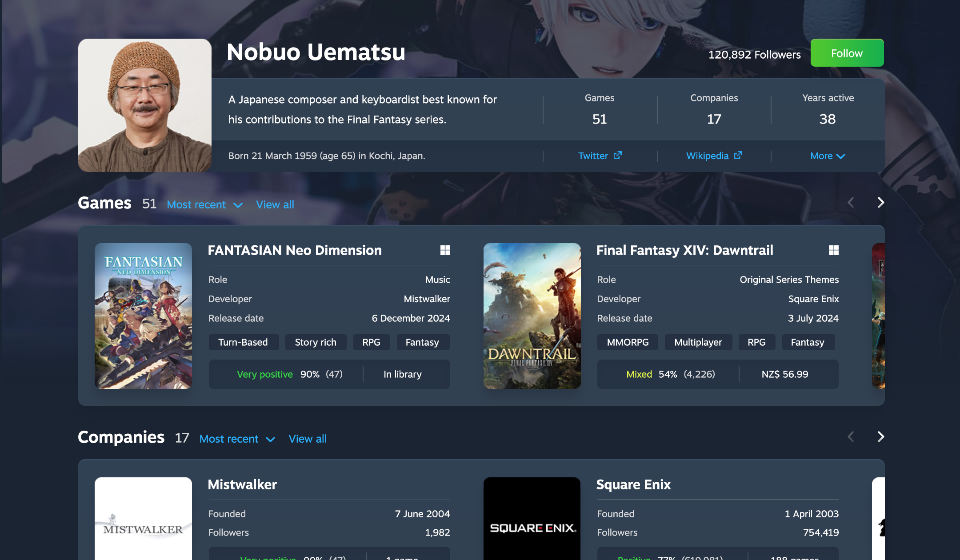Image resolution: width=960 pixels, height=560 pixels.
Task: Select Fantasy tag on Dawntrail card
Action: (x=808, y=342)
